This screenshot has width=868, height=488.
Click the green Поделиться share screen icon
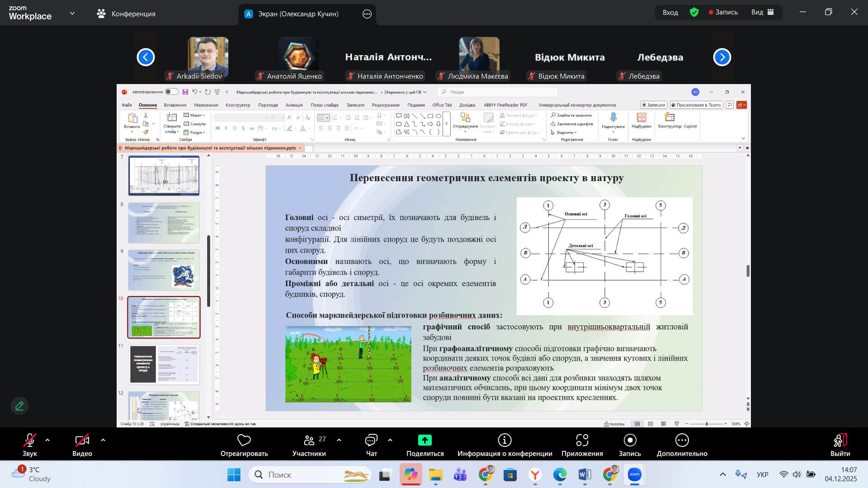coord(425,441)
